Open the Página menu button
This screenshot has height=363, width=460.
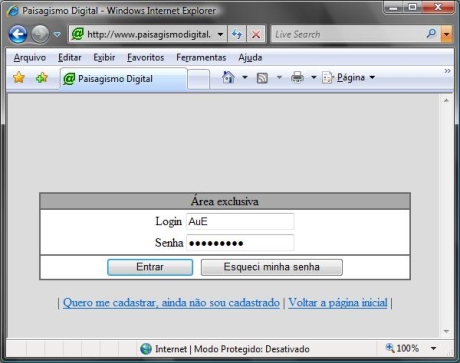click(349, 77)
